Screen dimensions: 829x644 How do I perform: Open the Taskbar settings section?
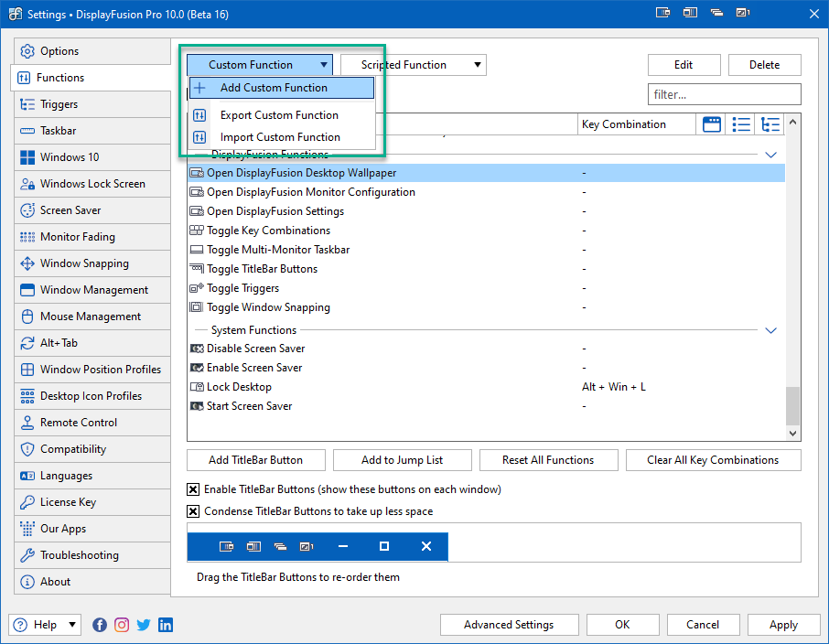click(x=92, y=131)
